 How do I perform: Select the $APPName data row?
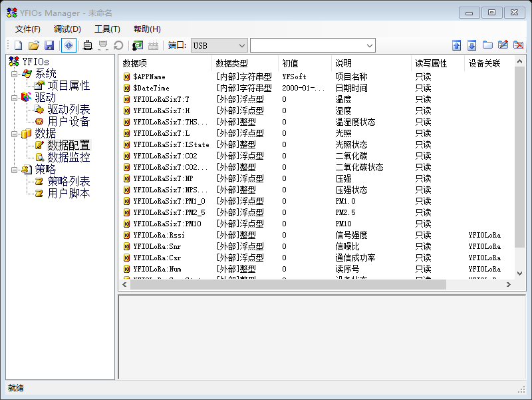pyautogui.click(x=317, y=77)
